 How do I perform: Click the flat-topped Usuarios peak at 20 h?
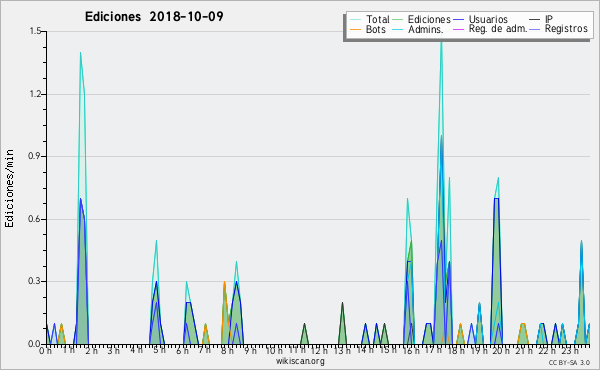[496, 199]
